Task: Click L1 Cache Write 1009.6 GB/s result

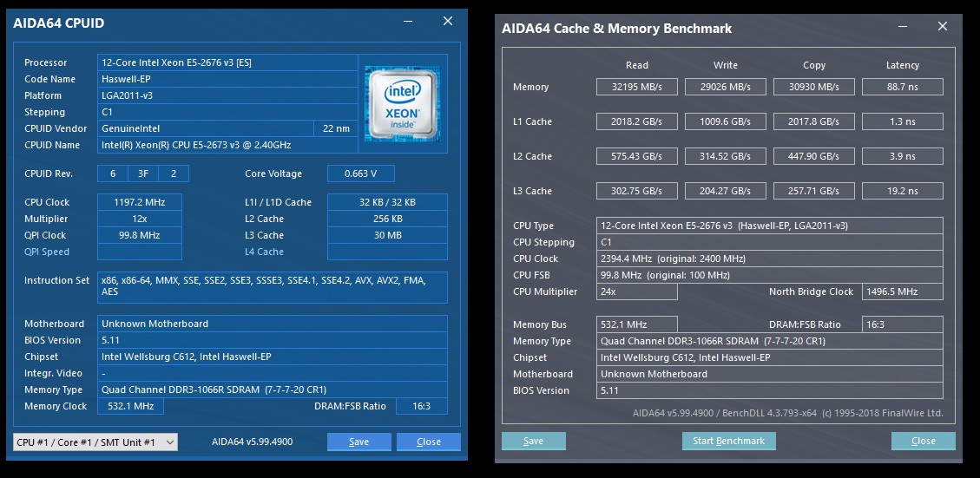Action: (726, 121)
